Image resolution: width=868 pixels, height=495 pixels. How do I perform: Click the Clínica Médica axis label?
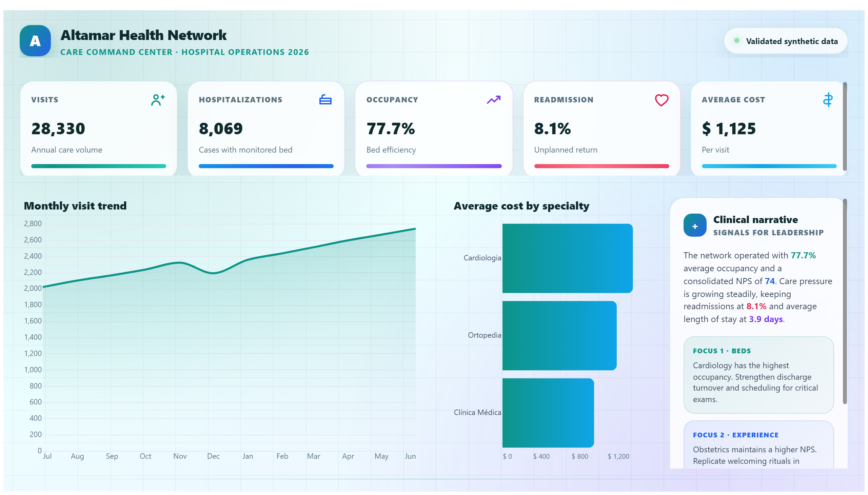(477, 412)
